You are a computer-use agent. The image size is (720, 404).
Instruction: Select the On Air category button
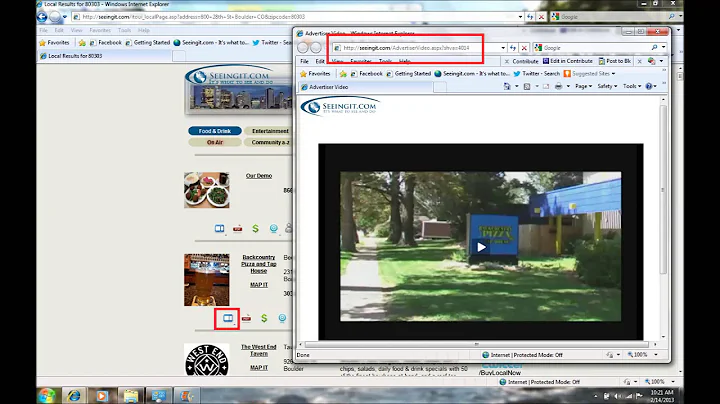pyautogui.click(x=215, y=142)
